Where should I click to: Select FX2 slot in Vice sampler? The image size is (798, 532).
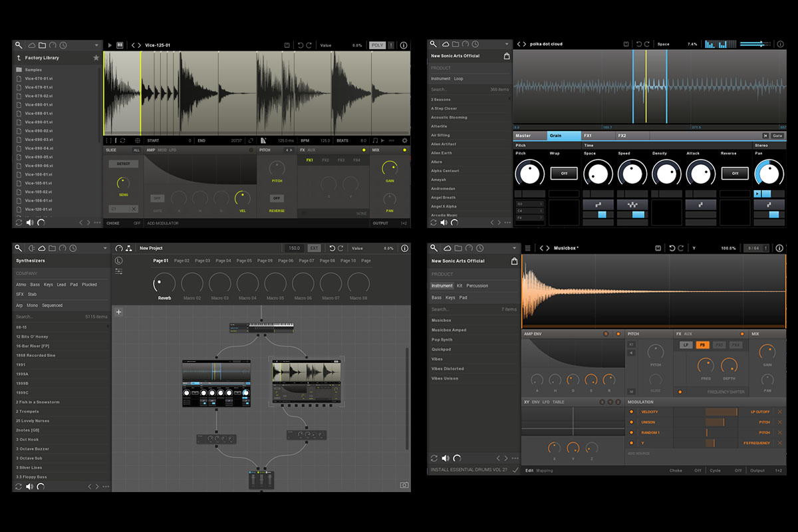(325, 160)
